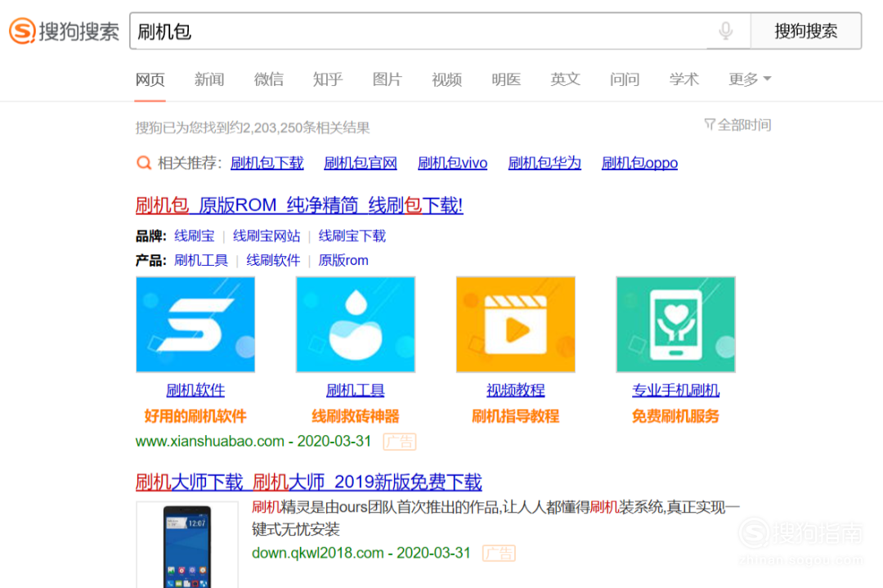
Task: Click orange text 好用的刷机软件
Action: 195,416
